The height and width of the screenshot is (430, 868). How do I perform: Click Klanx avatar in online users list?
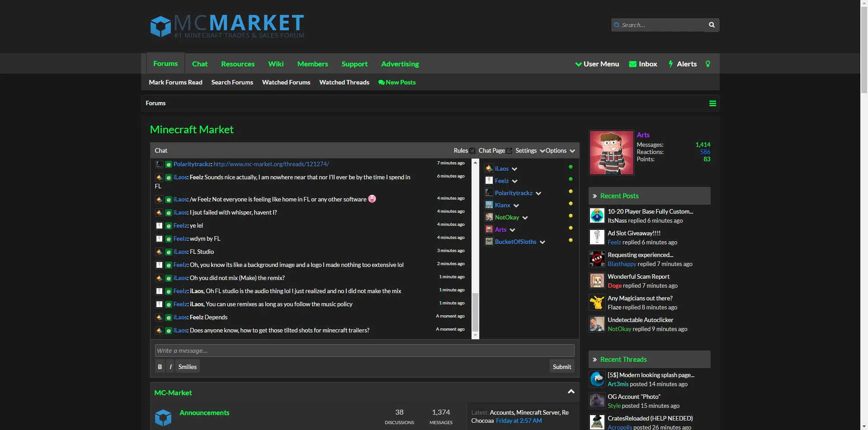pyautogui.click(x=489, y=205)
